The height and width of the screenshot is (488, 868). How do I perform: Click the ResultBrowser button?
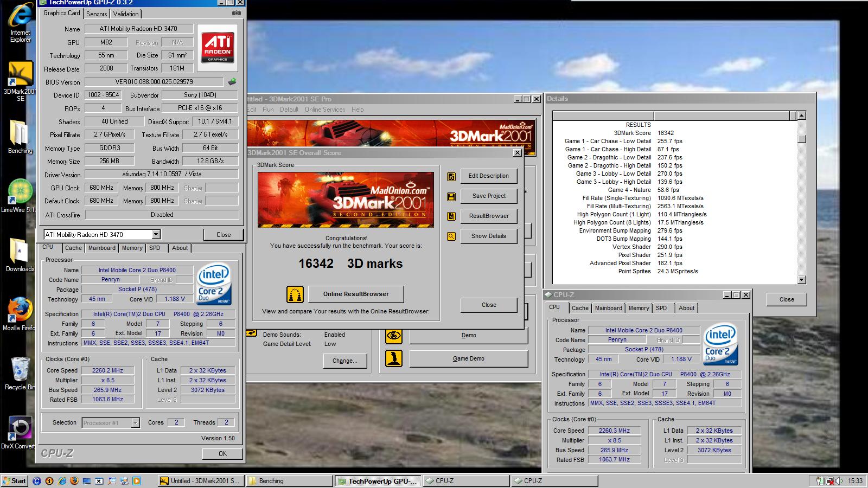[489, 216]
